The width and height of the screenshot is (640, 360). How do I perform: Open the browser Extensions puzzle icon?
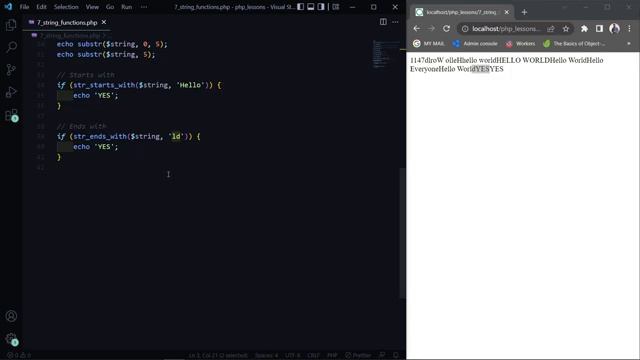coord(584,29)
